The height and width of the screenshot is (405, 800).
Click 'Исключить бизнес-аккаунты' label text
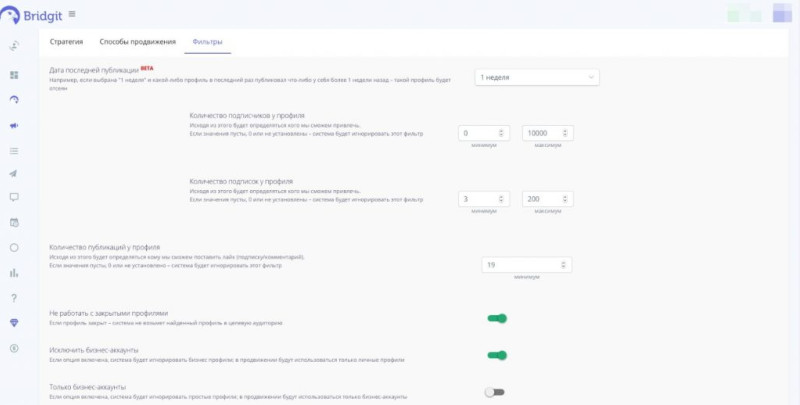click(94, 350)
